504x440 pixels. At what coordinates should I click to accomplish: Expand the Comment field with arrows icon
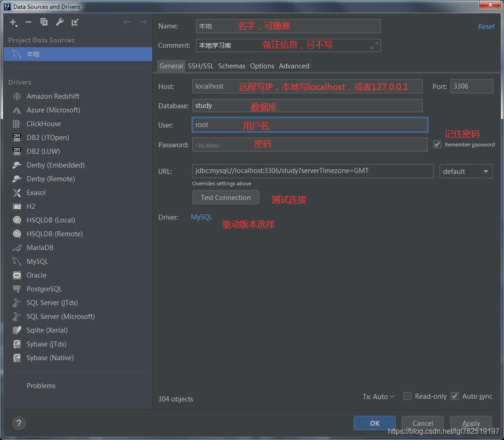[375, 45]
